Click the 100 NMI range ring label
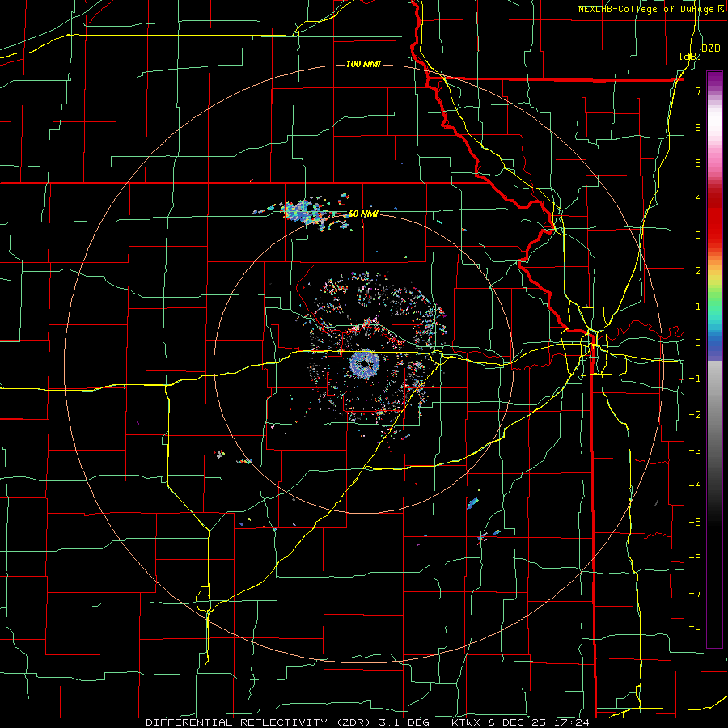Screen dimensions: 728x728 (x=363, y=64)
